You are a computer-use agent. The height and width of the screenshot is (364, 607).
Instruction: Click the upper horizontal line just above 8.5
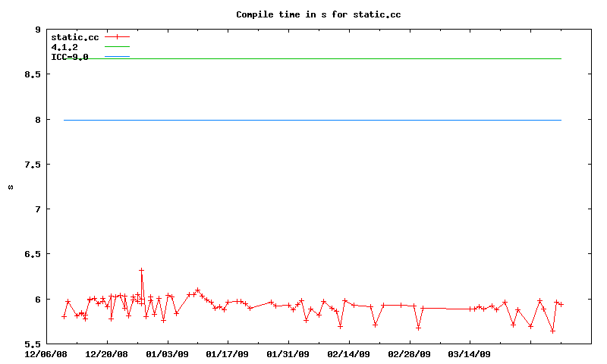pyautogui.click(x=303, y=58)
